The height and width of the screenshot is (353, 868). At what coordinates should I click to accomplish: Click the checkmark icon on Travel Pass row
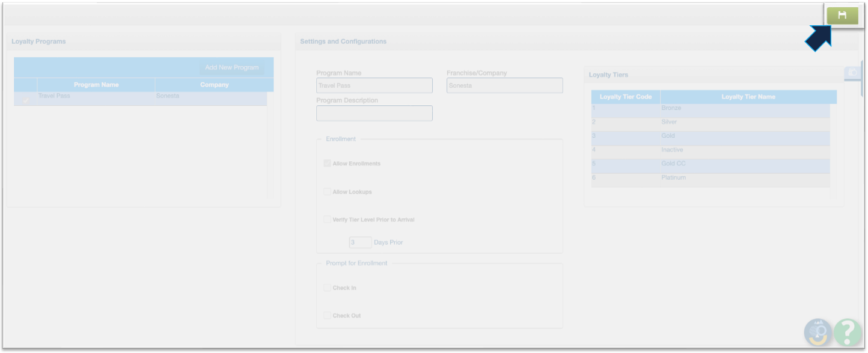tap(26, 99)
